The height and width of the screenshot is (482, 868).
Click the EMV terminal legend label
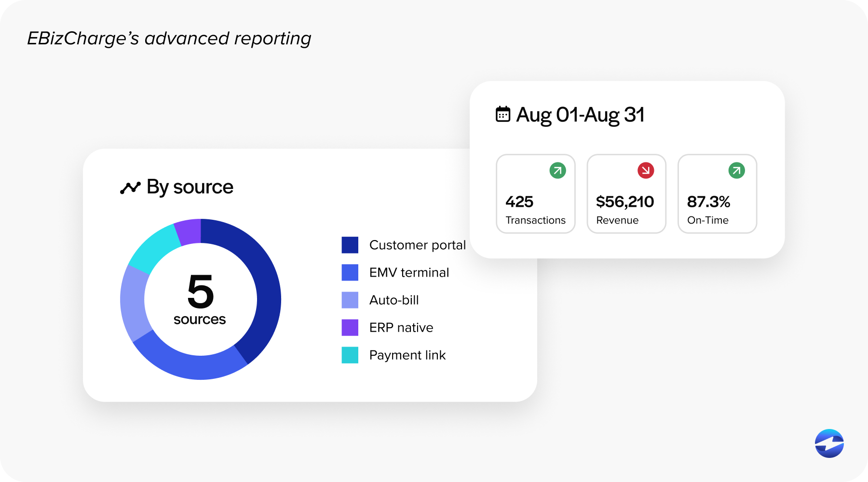pos(409,272)
